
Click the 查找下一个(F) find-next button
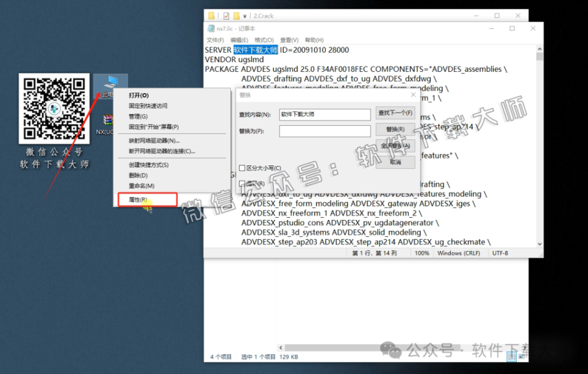[395, 114]
